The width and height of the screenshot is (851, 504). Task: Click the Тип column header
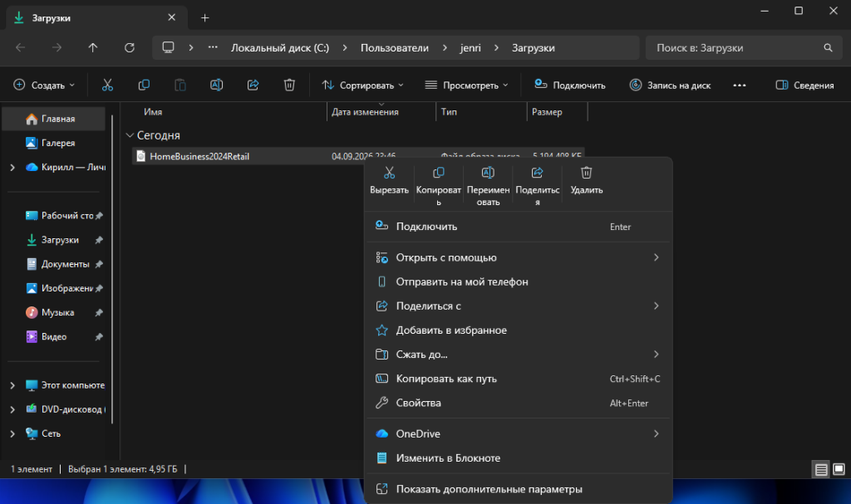[449, 112]
